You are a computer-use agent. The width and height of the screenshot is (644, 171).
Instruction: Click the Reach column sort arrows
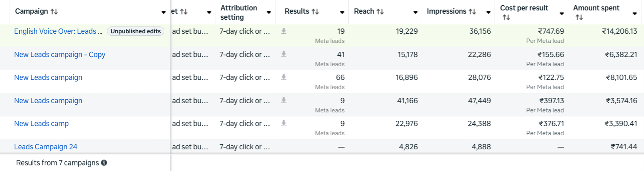(380, 12)
